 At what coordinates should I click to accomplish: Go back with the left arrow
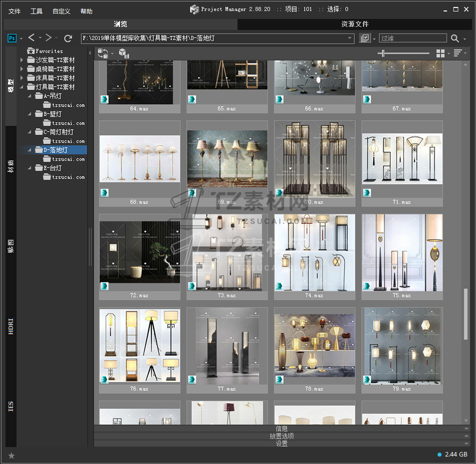click(x=32, y=38)
